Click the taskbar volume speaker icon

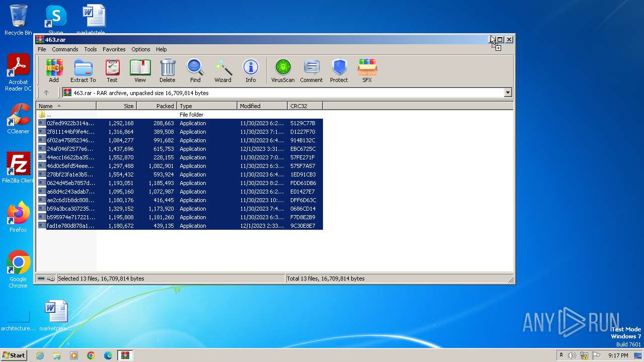point(572,355)
